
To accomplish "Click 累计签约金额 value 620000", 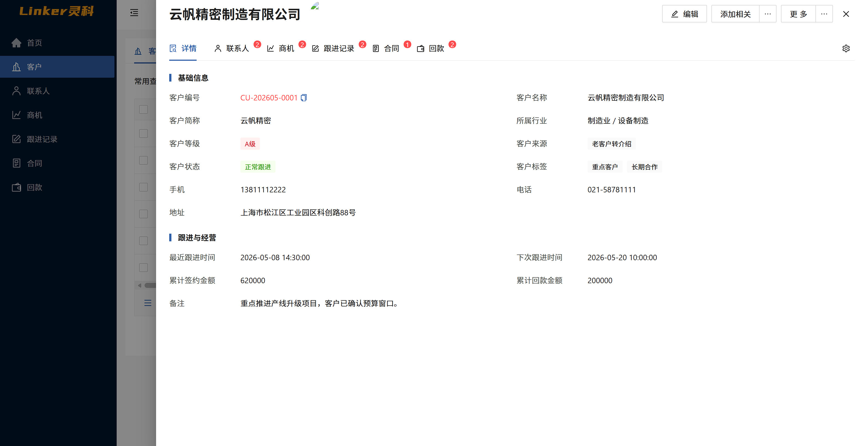I will point(253,280).
